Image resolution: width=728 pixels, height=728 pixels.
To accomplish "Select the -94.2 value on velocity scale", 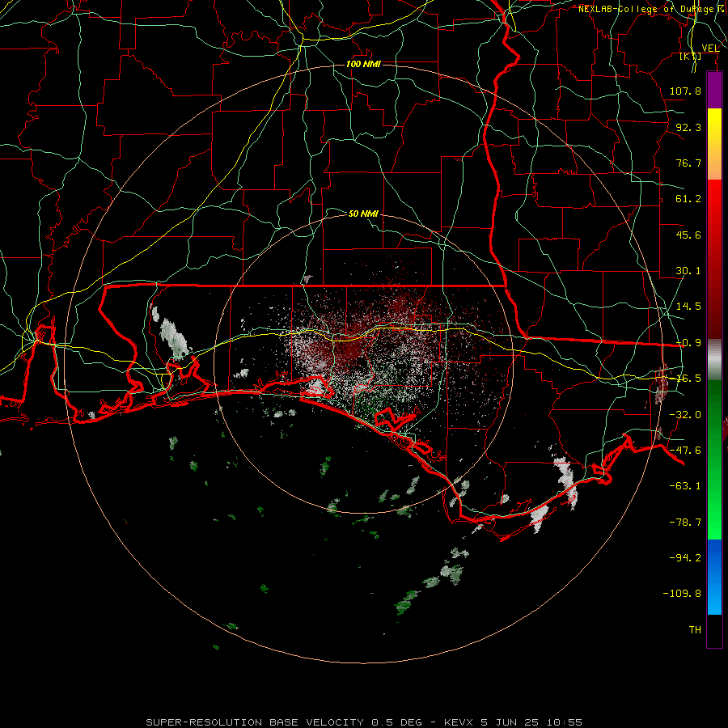I will [685, 558].
